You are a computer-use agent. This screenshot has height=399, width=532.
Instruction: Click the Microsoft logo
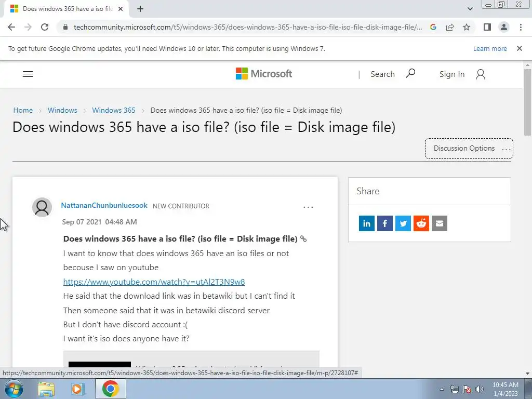pos(263,74)
